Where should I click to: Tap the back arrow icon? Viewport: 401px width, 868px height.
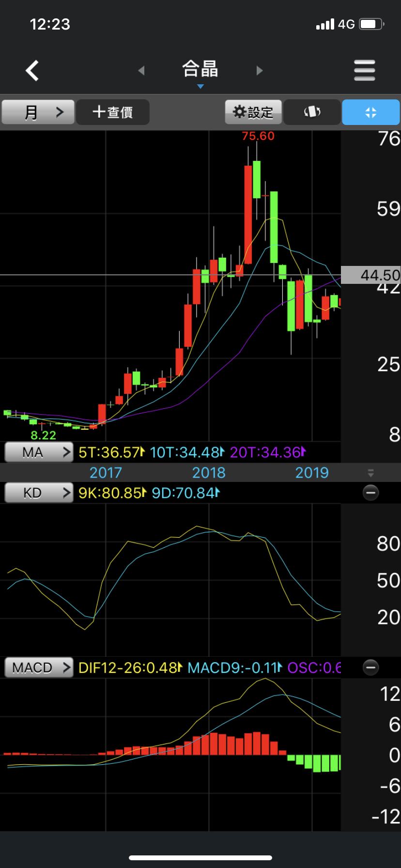32,71
